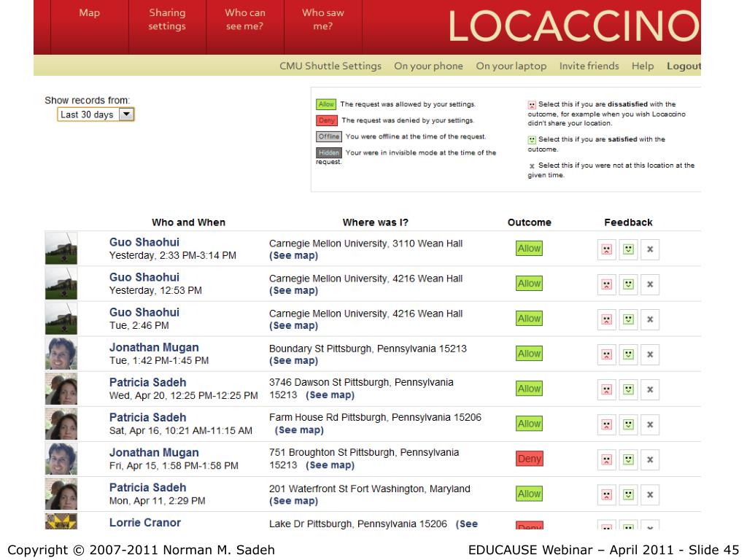This screenshot has height=560, width=747.
Task: See map for 3746 Dawson St
Action: tap(330, 394)
